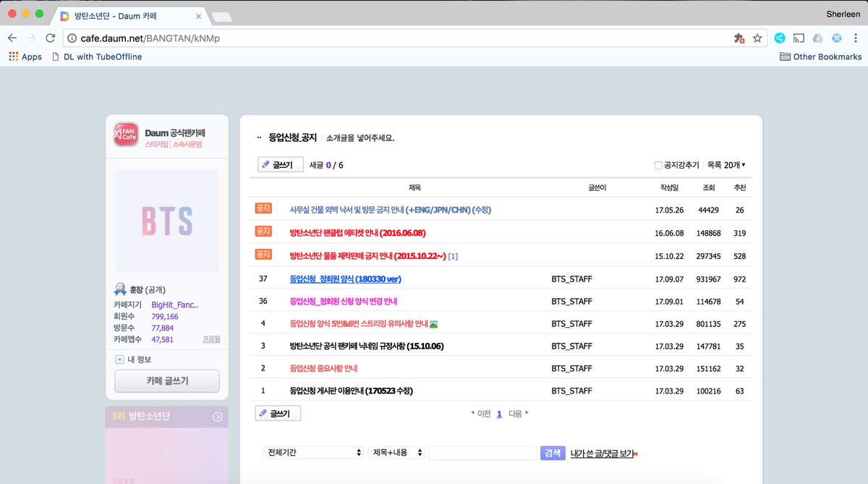Open 내가 쓴 글/댓글 보기 link
The height and width of the screenshot is (484, 868).
click(x=602, y=454)
